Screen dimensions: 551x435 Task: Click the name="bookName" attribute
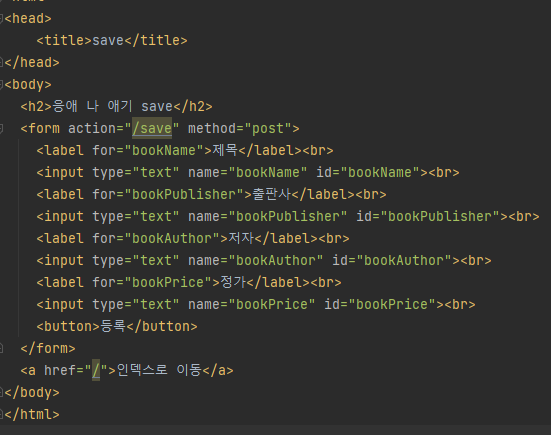coord(247,173)
